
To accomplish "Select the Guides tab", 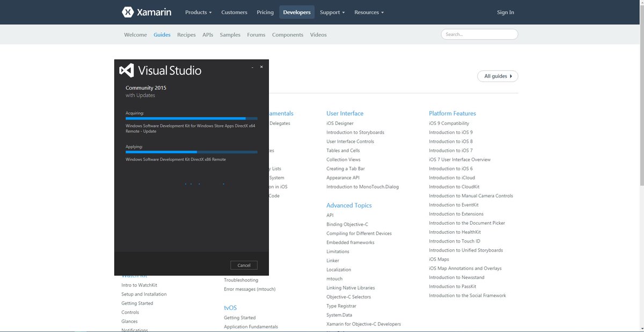I will (162, 35).
